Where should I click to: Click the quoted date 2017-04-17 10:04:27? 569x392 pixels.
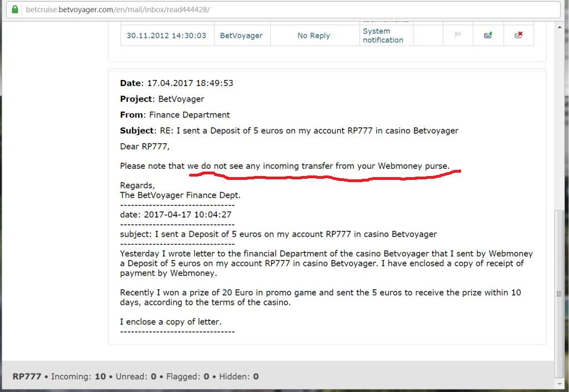[176, 215]
